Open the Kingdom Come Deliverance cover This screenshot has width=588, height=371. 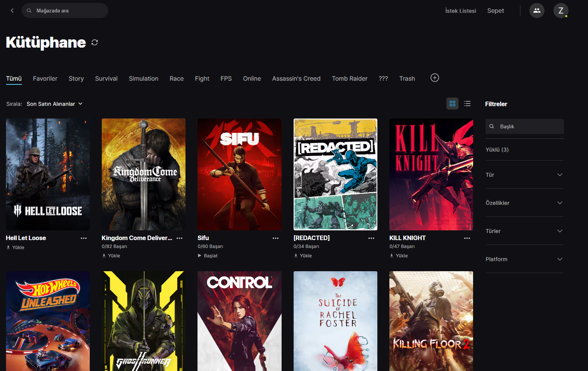(143, 174)
